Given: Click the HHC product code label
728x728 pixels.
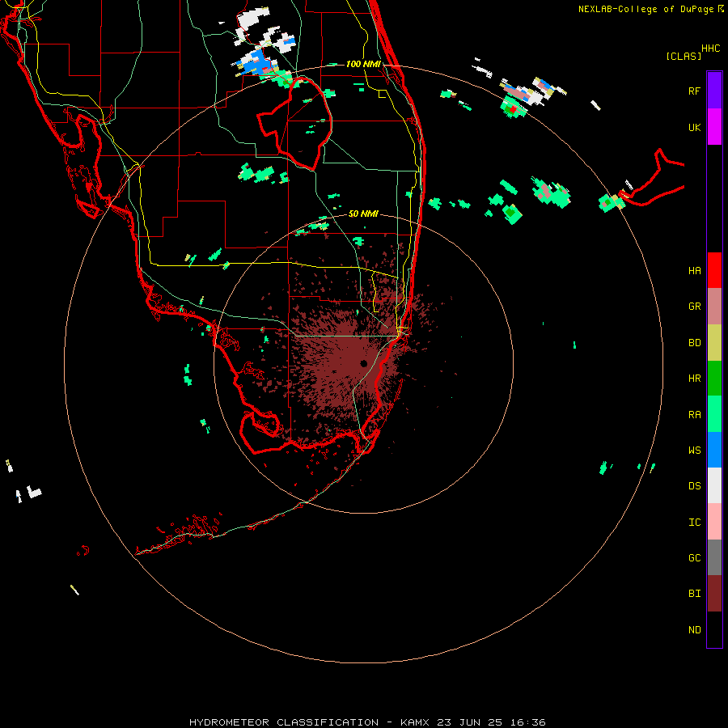Looking at the screenshot, I should 711,49.
